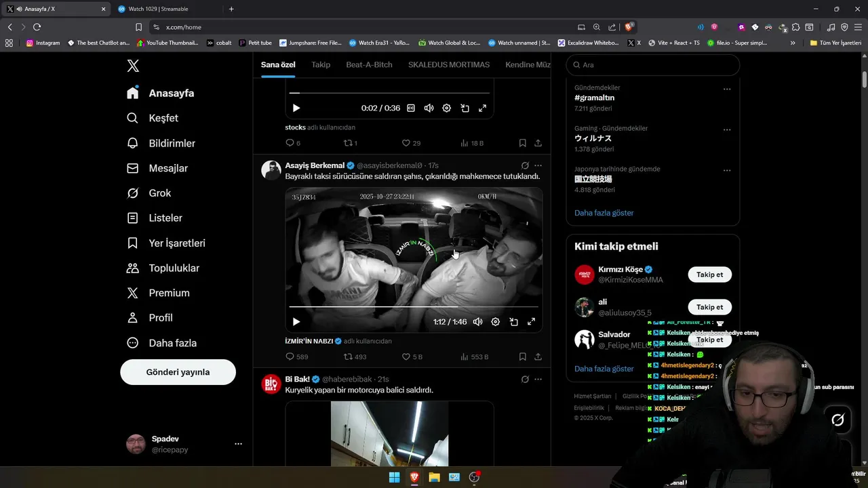Open more options on Asayiş Berkemal post
The height and width of the screenshot is (488, 868).
coord(538,165)
